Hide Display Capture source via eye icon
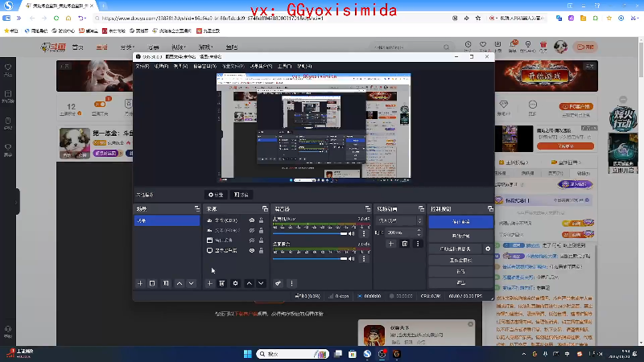 252,250
